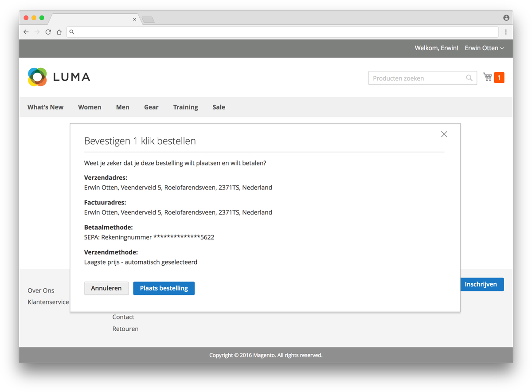Click the 'Verzendmethode:' label

[111, 252]
